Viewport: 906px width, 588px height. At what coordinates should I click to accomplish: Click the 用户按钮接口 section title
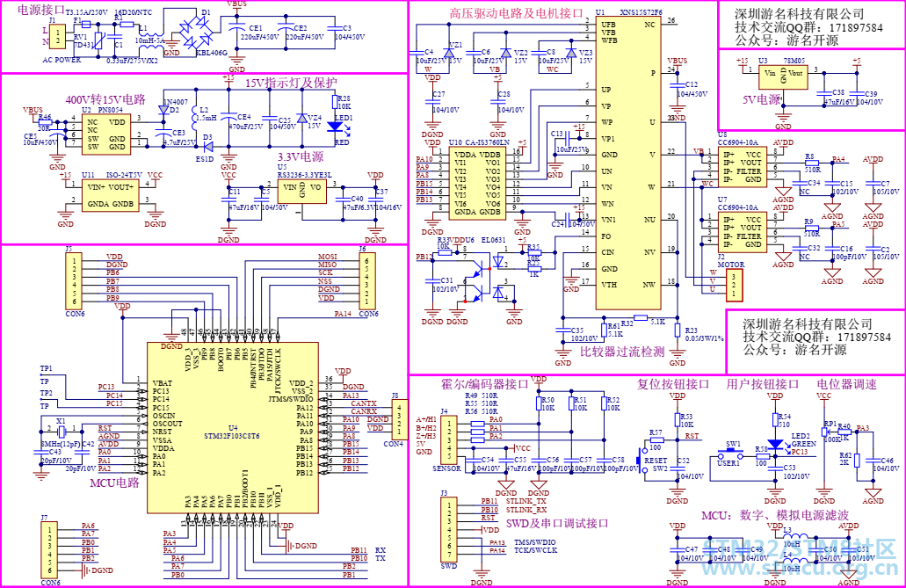click(763, 384)
